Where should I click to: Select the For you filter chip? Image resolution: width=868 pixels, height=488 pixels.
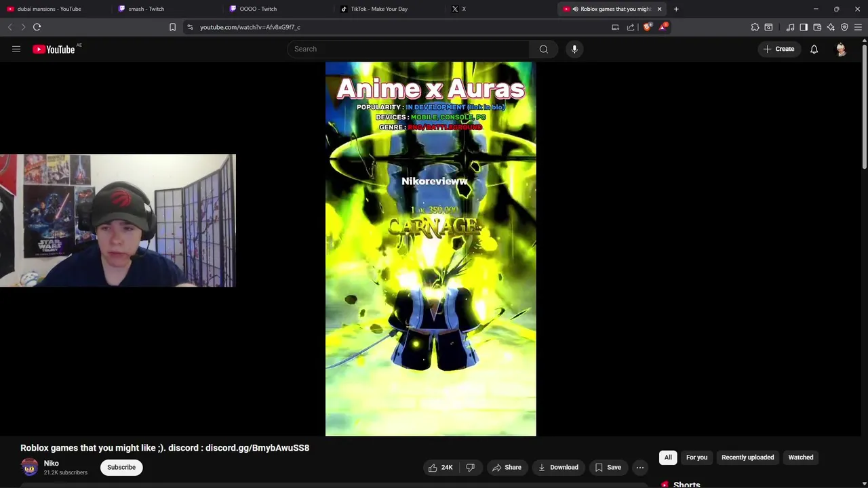tap(696, 457)
